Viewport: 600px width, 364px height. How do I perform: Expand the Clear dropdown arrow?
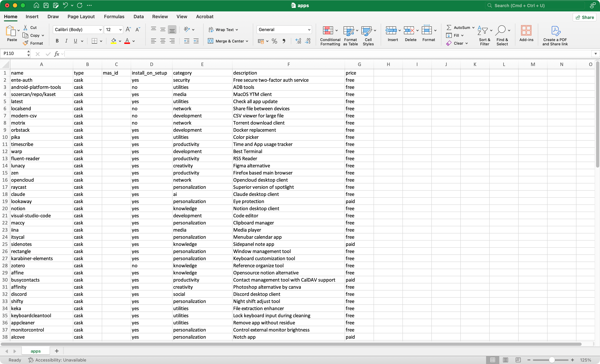click(467, 43)
